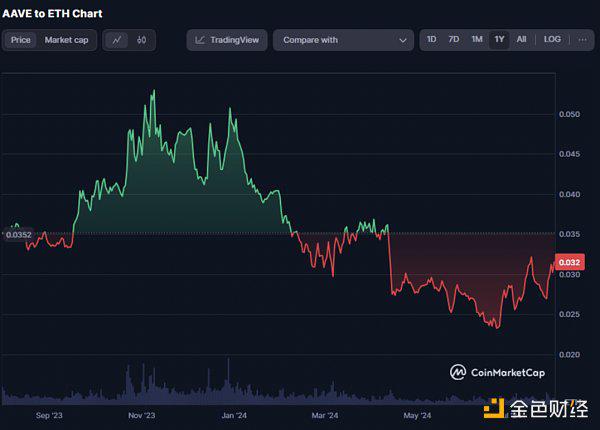Select the 1M time range
The height and width of the screenshot is (430, 600).
point(476,40)
